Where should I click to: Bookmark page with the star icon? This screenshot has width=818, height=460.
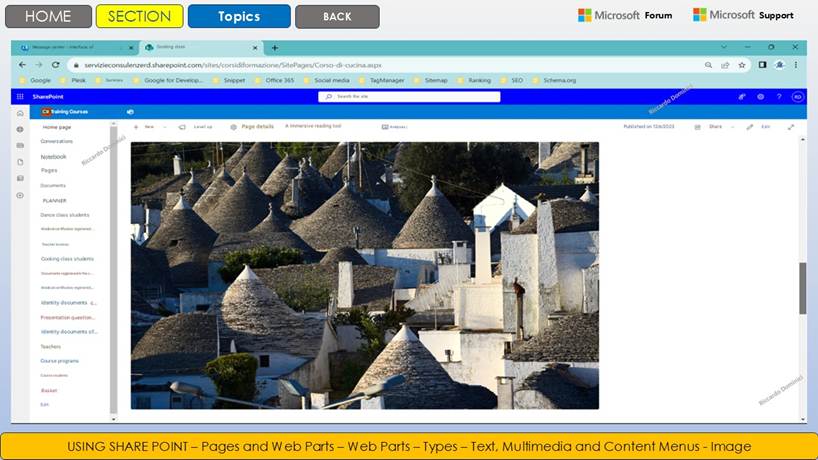pos(741,64)
